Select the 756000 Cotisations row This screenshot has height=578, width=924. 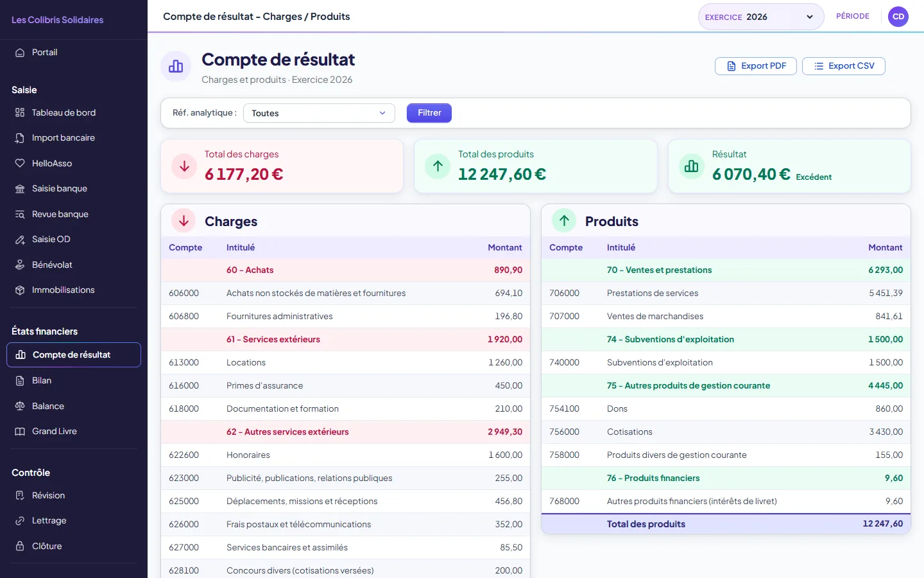726,432
